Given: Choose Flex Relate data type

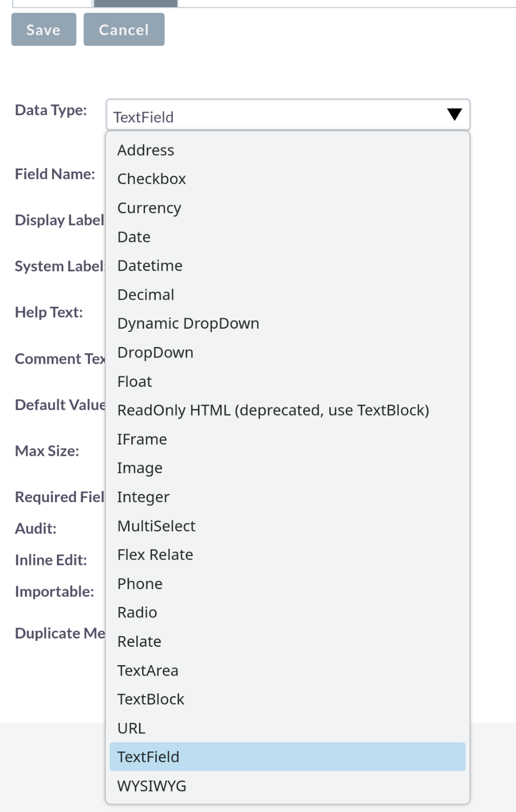Looking at the screenshot, I should coord(287,555).
